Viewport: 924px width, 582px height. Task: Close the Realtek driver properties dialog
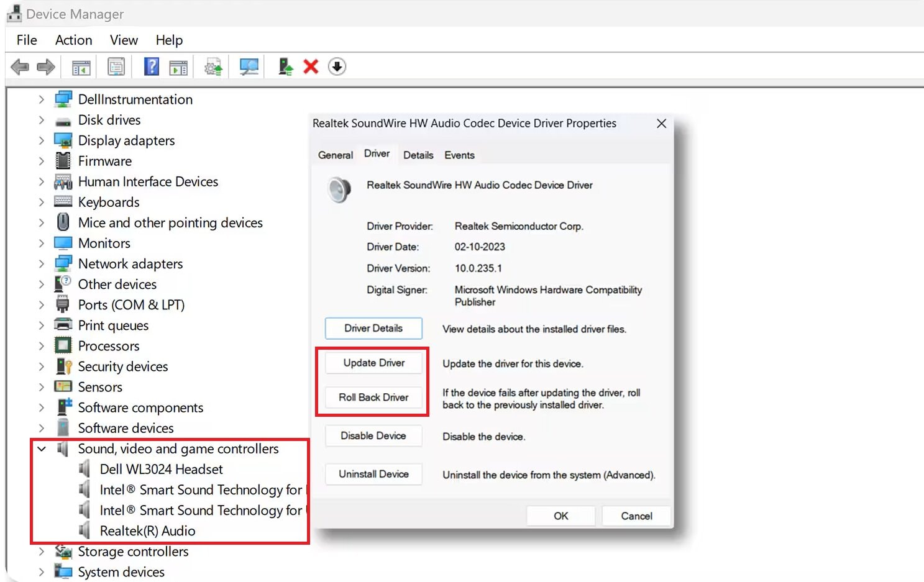point(661,124)
